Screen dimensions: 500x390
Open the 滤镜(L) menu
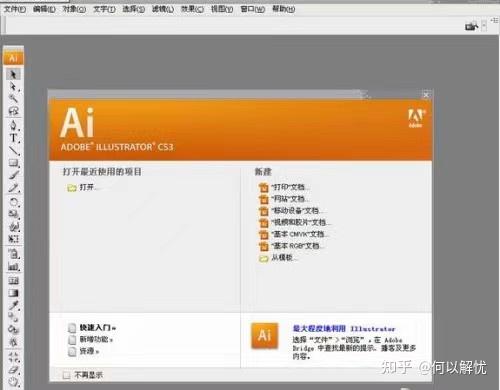163,9
